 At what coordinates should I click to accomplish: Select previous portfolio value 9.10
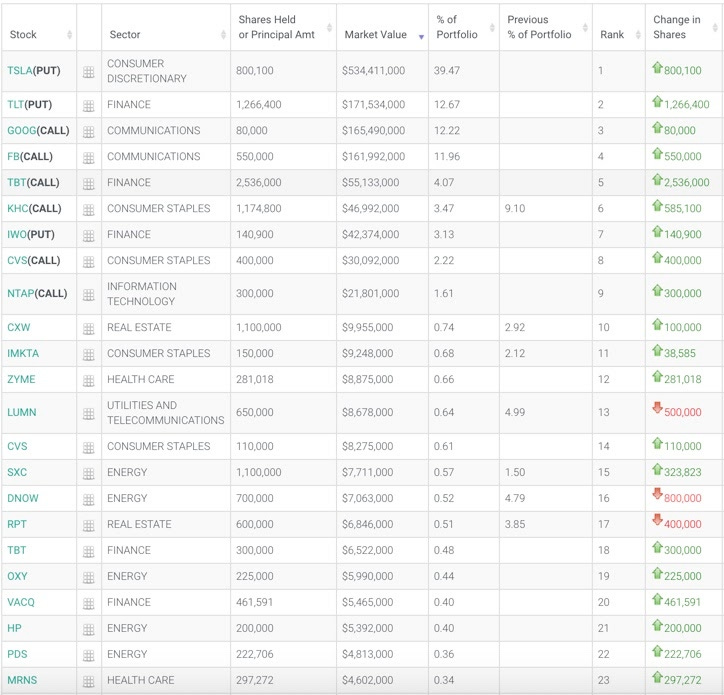515,208
